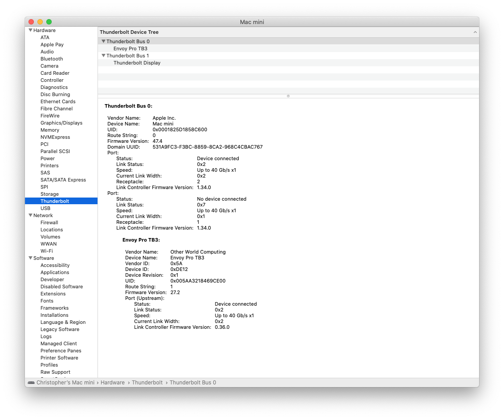Open Apple Pay hardware info
Viewport: 504px width, 420px height.
52,44
